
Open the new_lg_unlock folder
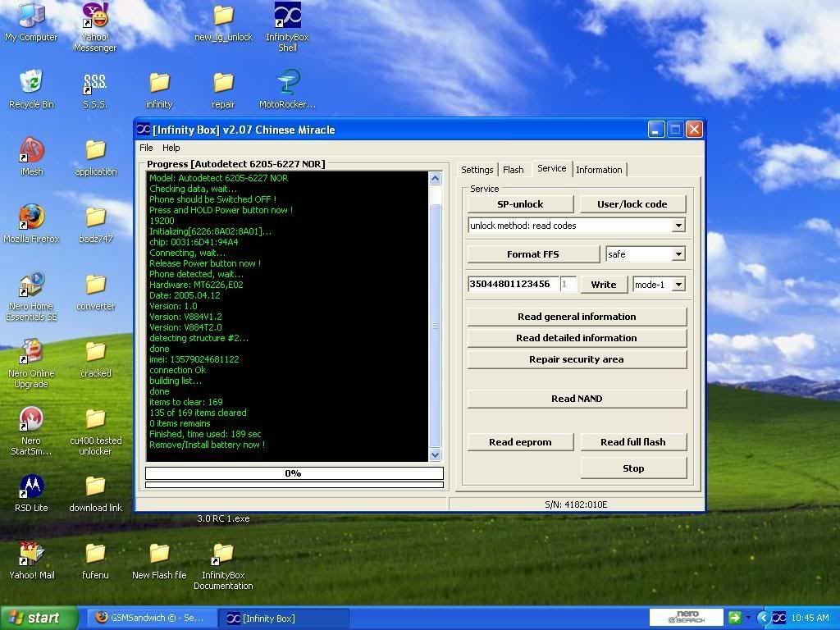pyautogui.click(x=223, y=22)
